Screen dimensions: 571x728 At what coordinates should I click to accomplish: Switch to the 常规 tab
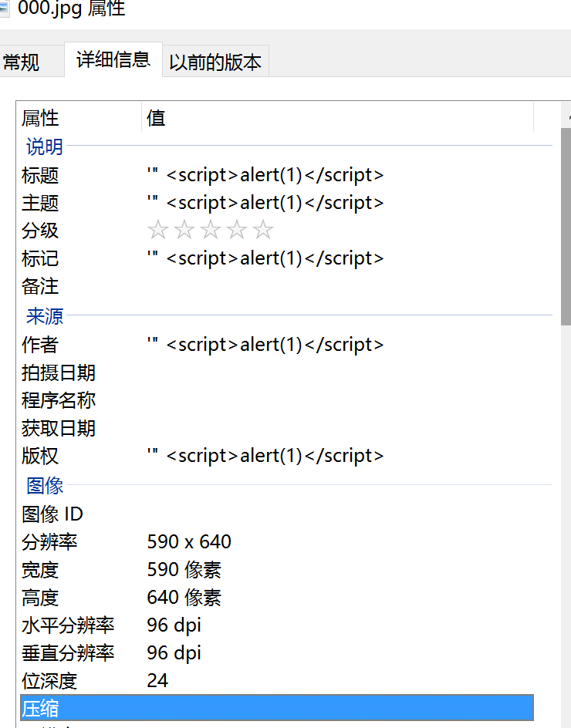point(28,61)
